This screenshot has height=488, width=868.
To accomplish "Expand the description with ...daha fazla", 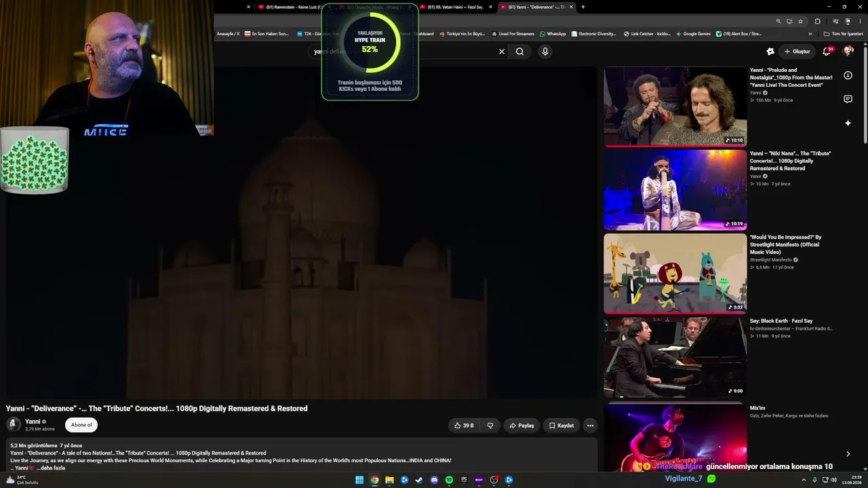I will (51, 468).
